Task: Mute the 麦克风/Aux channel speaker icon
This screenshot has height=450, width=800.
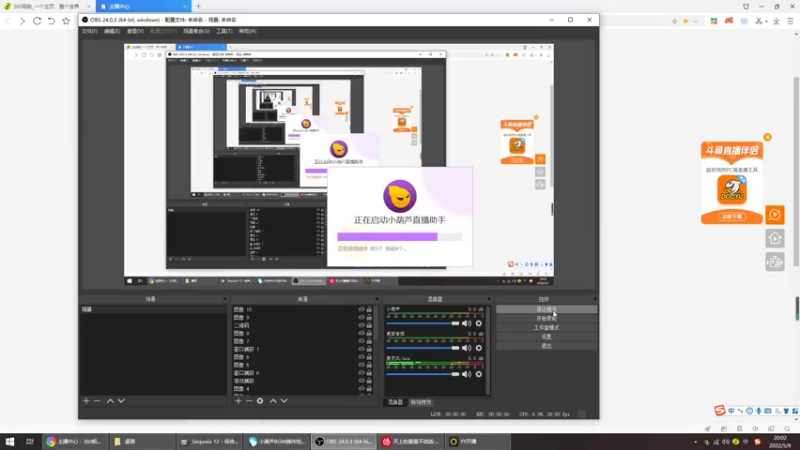Action: (x=466, y=374)
